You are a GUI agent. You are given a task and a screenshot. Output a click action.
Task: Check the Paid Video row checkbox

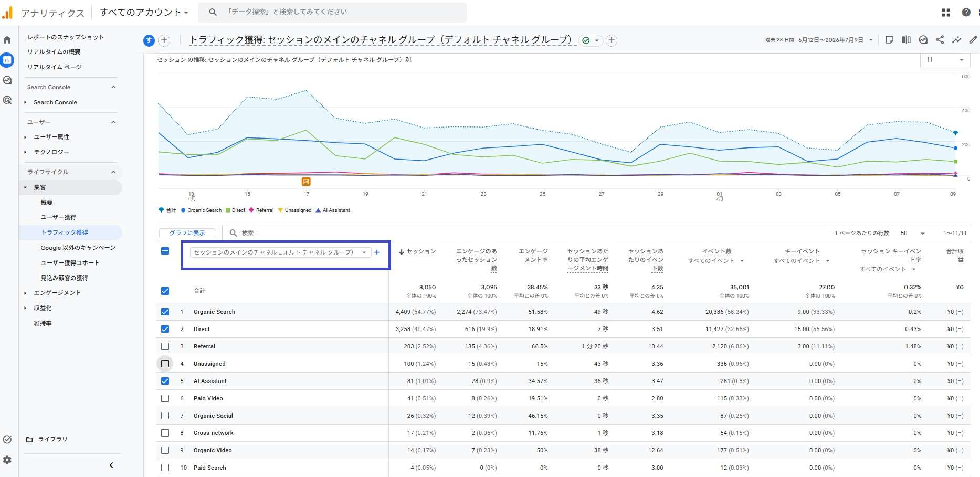[x=165, y=398]
